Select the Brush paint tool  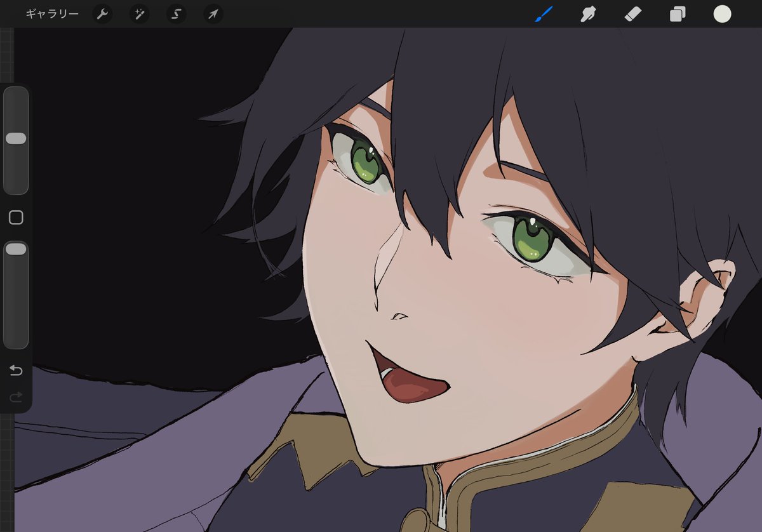pyautogui.click(x=543, y=14)
